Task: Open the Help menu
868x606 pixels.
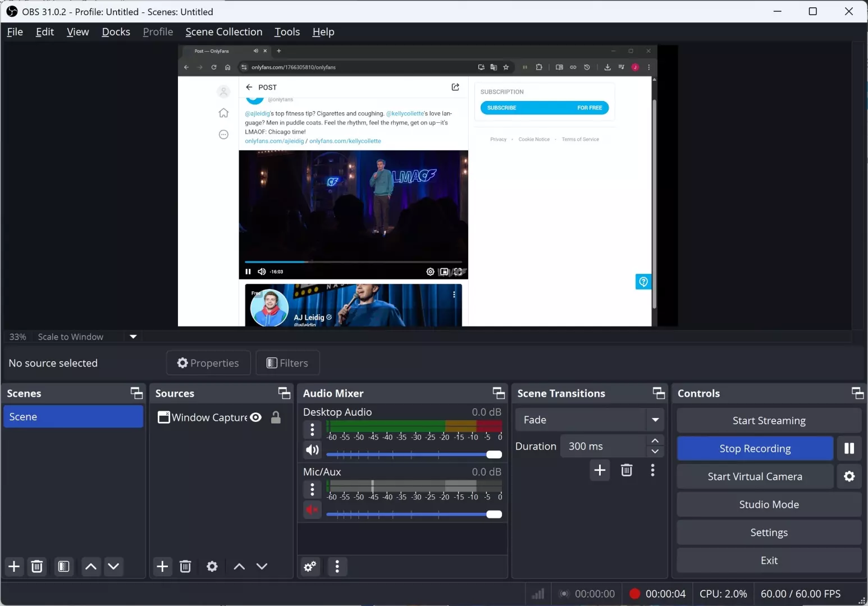Action: (323, 32)
